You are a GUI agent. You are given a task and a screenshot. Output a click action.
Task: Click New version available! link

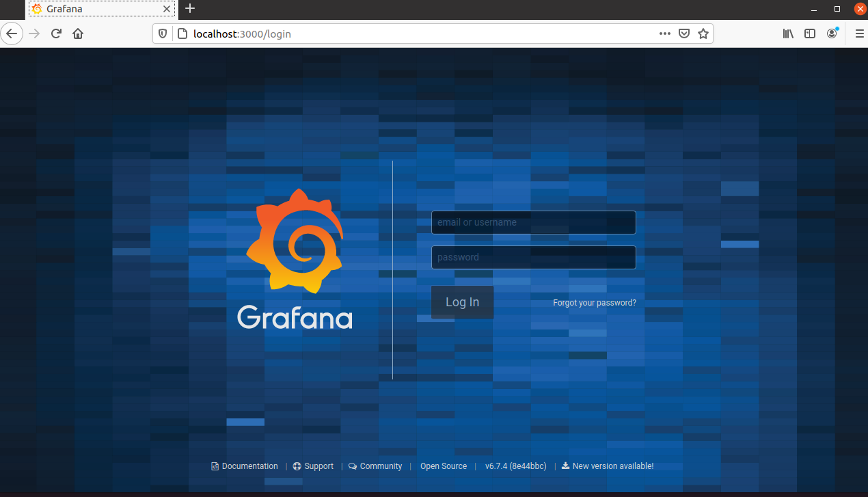[608, 466]
